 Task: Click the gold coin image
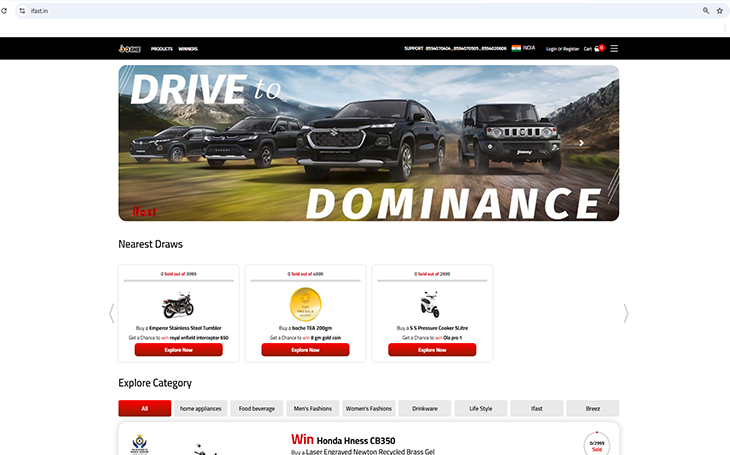pyautogui.click(x=305, y=305)
